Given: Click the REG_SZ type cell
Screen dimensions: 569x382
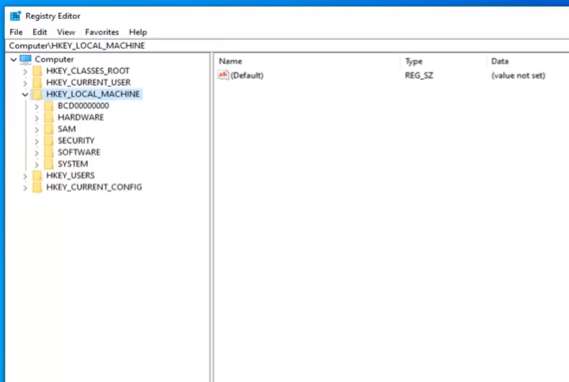Looking at the screenshot, I should coord(419,75).
